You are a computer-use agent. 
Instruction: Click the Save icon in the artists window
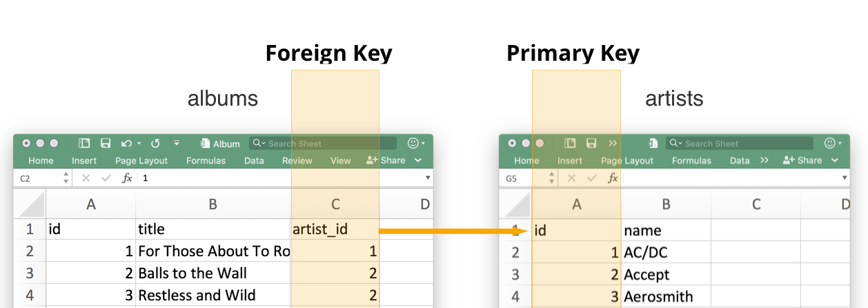tap(591, 144)
